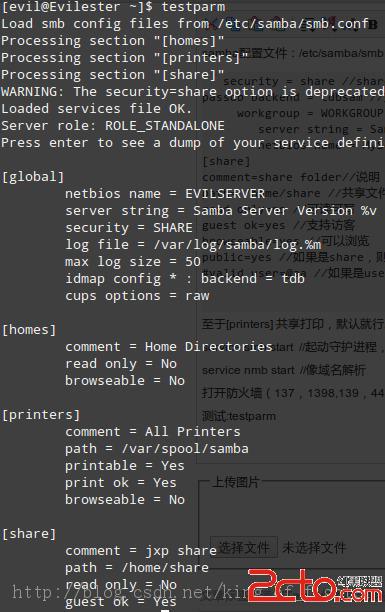Click the comment = jxp share line

click(x=141, y=551)
